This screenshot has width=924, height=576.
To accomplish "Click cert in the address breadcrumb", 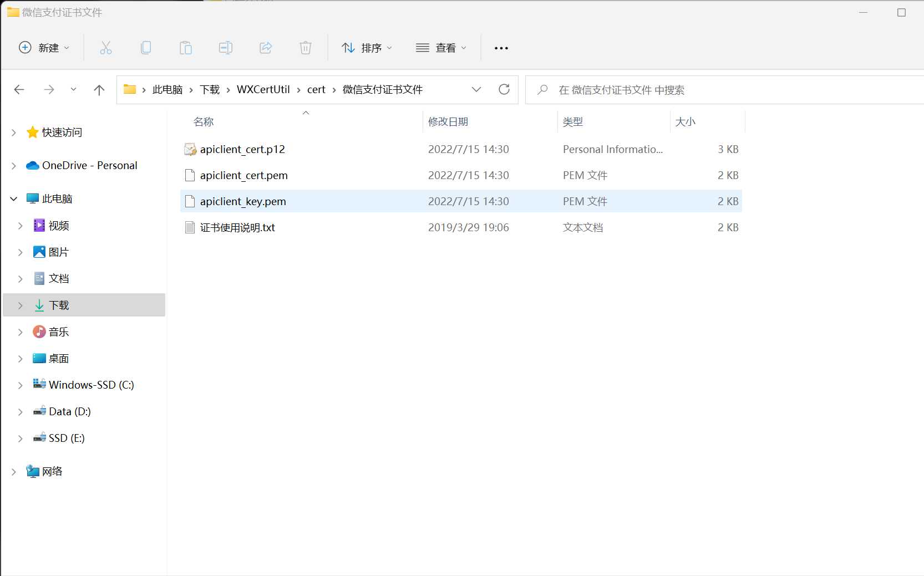I will tap(316, 89).
